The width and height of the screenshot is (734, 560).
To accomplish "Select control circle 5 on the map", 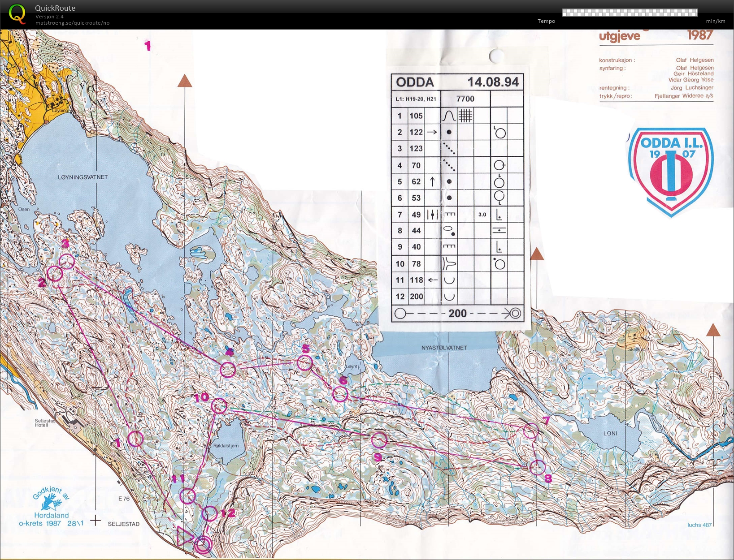I will pos(305,362).
